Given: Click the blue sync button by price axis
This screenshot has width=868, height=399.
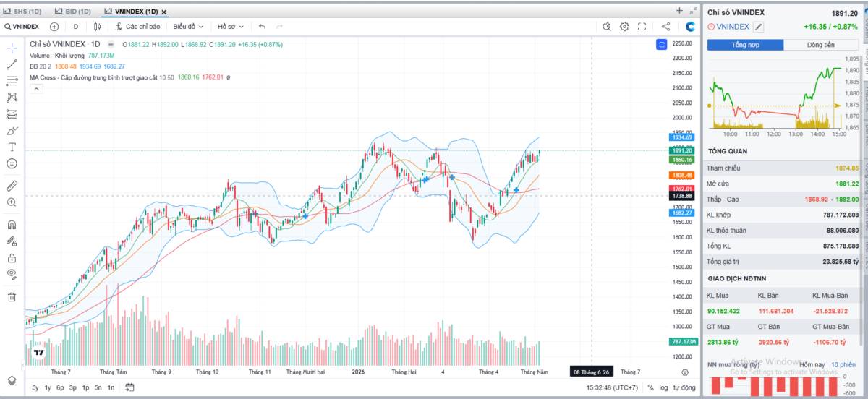Looking at the screenshot, I should 661,45.
